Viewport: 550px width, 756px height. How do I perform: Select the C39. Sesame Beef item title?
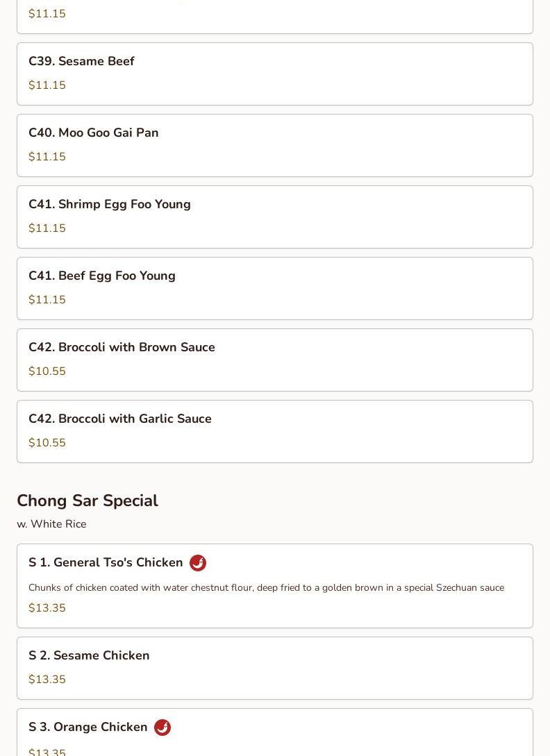click(81, 62)
